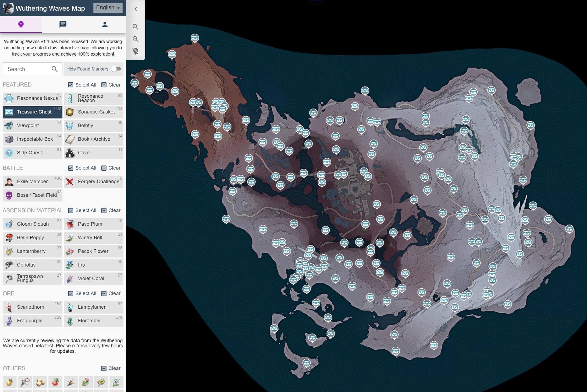The height and width of the screenshot is (392, 587).
Task: Clear the Battle section filters
Action: pyautogui.click(x=111, y=168)
